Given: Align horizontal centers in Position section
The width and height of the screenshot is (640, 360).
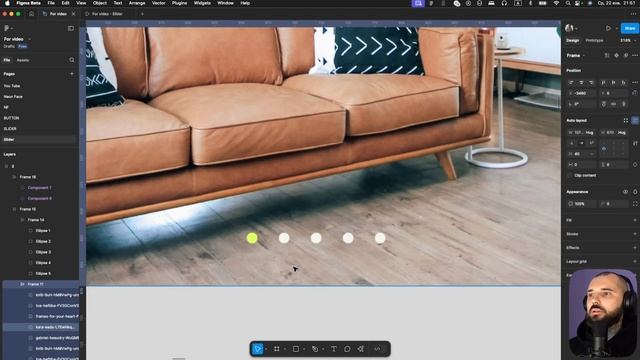Looking at the screenshot, I should click(581, 82).
